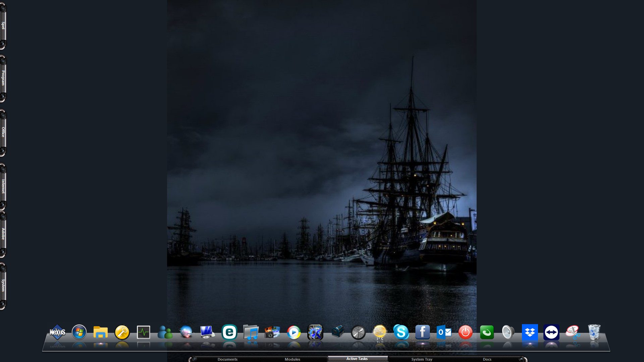The height and width of the screenshot is (362, 644).
Task: Open Windows Media Player icon
Action: click(294, 332)
